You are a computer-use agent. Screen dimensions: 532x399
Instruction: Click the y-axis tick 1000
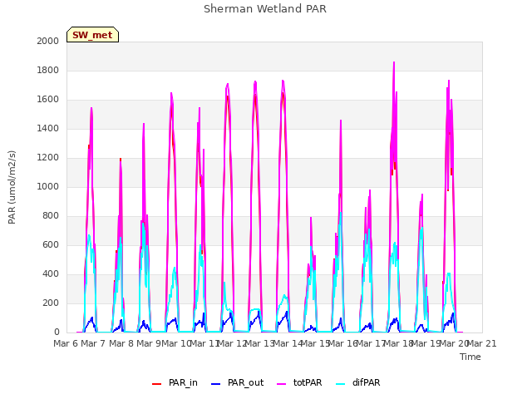(48, 186)
